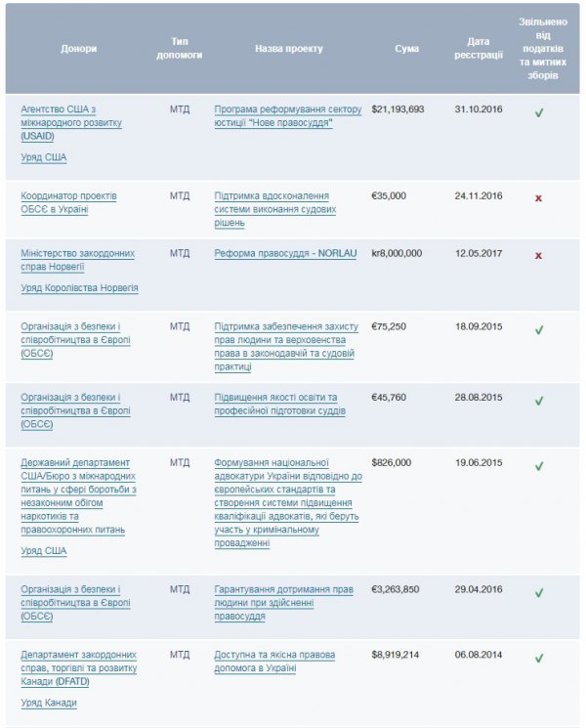Open Міністерство закордонних справ Норвегії donor link

[78, 259]
